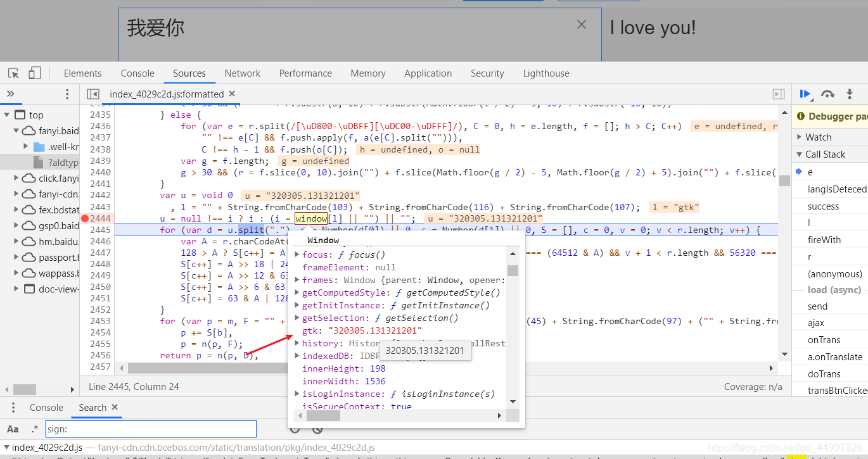This screenshot has height=459, width=868.
Task: Hide the navigator sidebar panel icon
Action: [93, 94]
